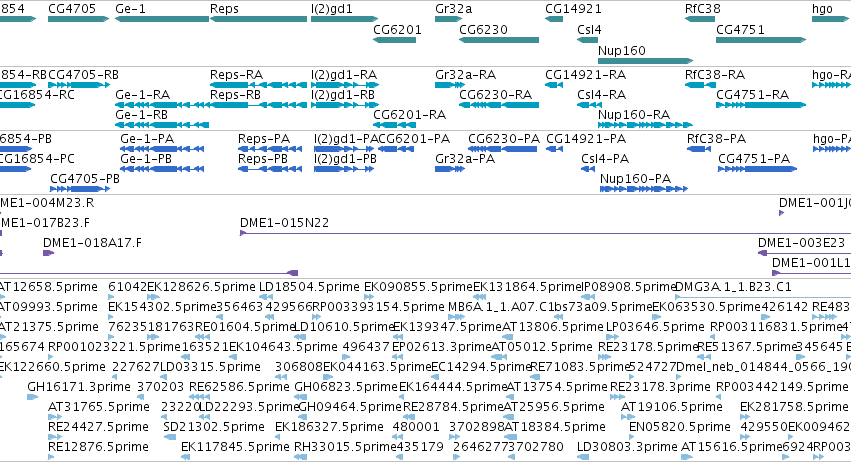The image size is (851, 462).
Task: Select the Reps gene bar
Action: [x=258, y=19]
